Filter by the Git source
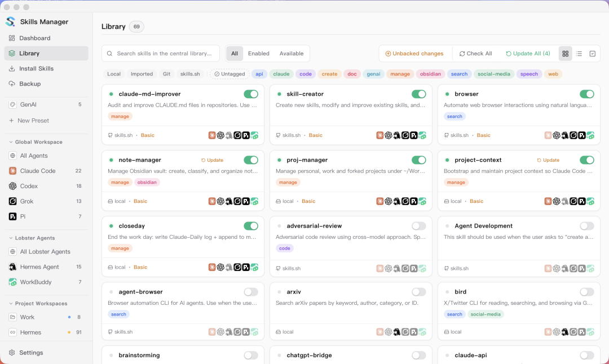The width and height of the screenshot is (609, 364). [x=166, y=74]
